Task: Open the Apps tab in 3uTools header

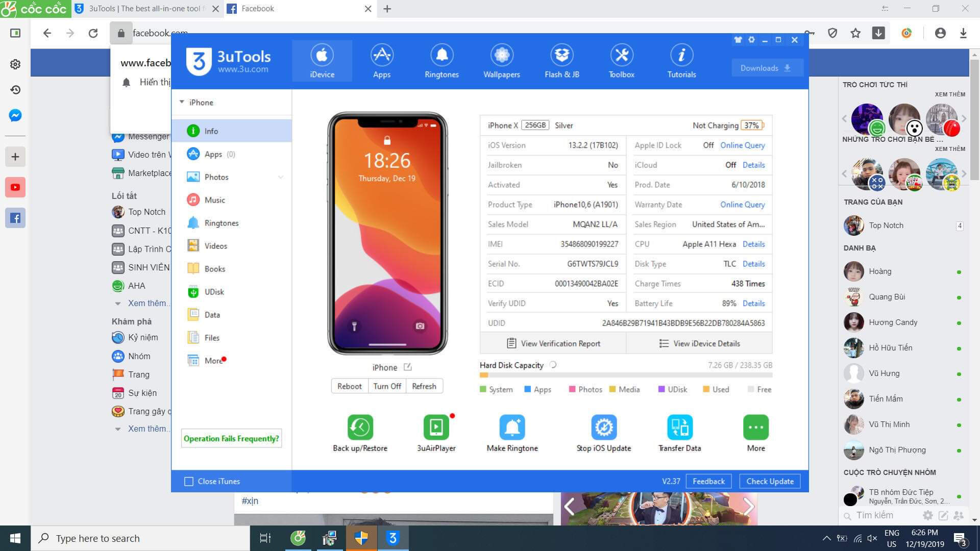Action: tap(381, 61)
